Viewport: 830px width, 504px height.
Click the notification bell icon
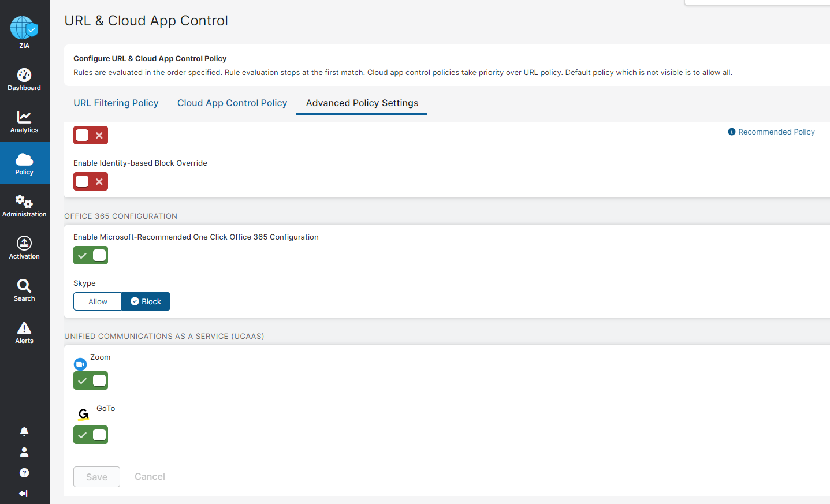[24, 431]
